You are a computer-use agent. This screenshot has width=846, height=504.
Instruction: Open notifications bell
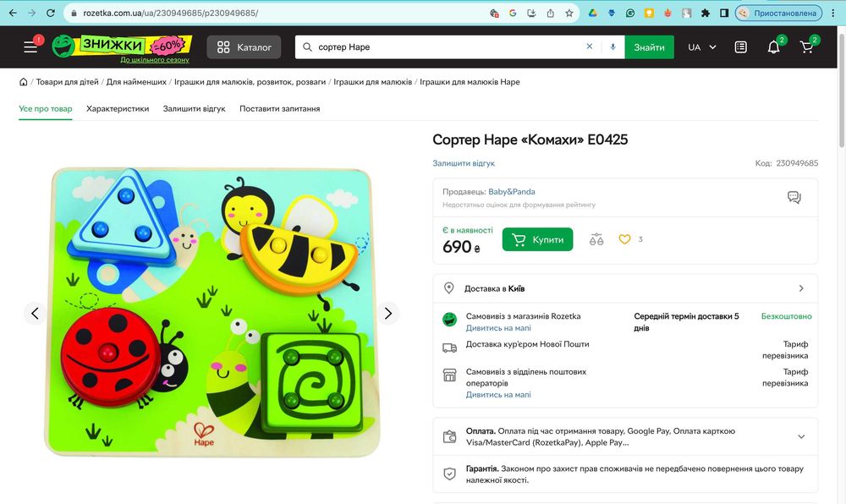coord(774,47)
